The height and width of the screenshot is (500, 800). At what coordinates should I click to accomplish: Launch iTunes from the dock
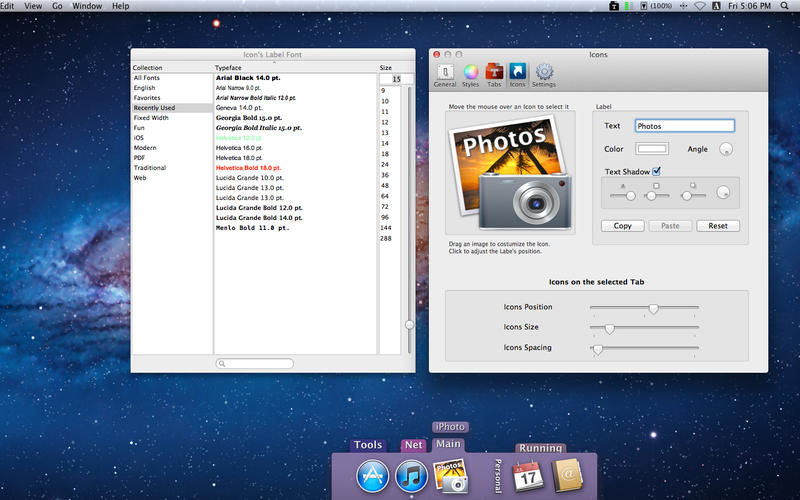click(411, 475)
